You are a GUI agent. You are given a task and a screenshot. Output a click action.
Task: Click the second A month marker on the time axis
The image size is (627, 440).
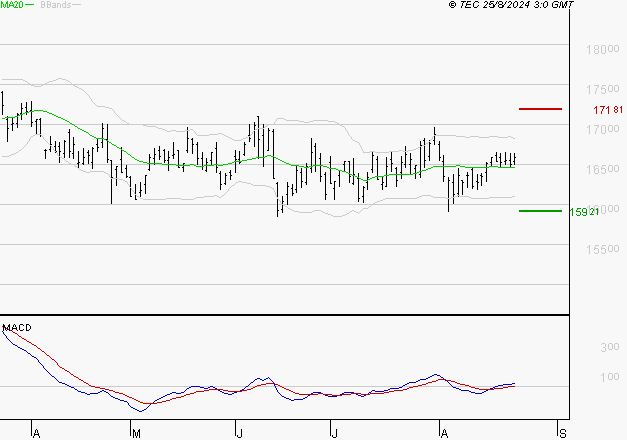(444, 434)
